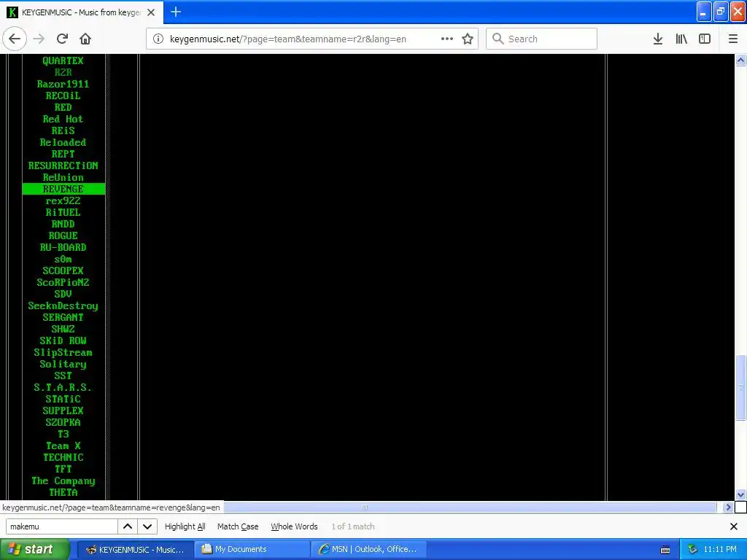Image resolution: width=747 pixels, height=560 pixels.
Task: Open RESURRECTiON team page
Action: (x=63, y=166)
